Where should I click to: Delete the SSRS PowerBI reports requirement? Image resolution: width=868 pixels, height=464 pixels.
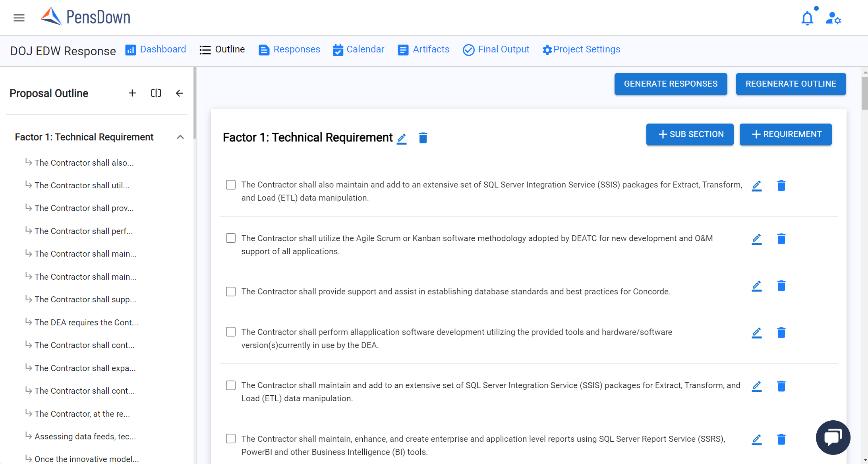[781, 439]
